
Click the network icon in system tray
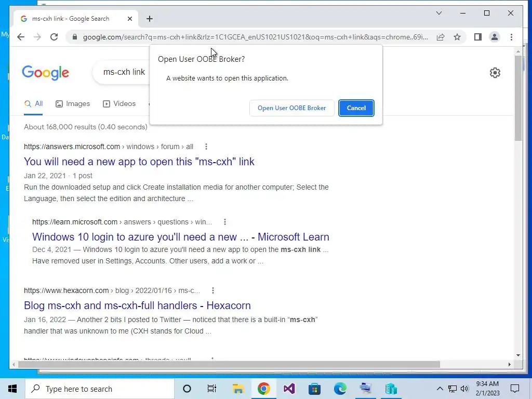coord(453,389)
